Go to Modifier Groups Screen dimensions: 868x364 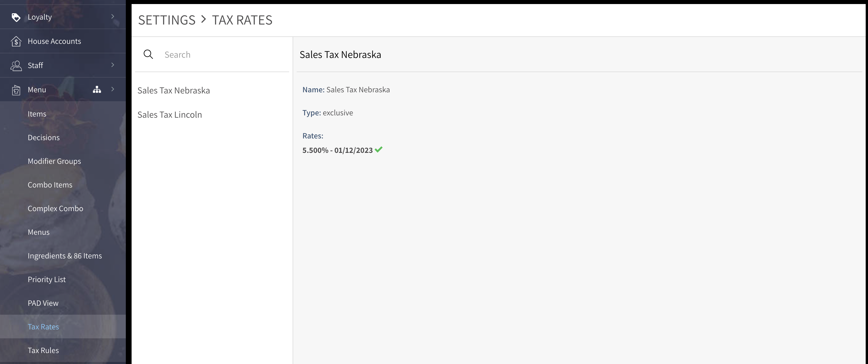click(x=54, y=161)
